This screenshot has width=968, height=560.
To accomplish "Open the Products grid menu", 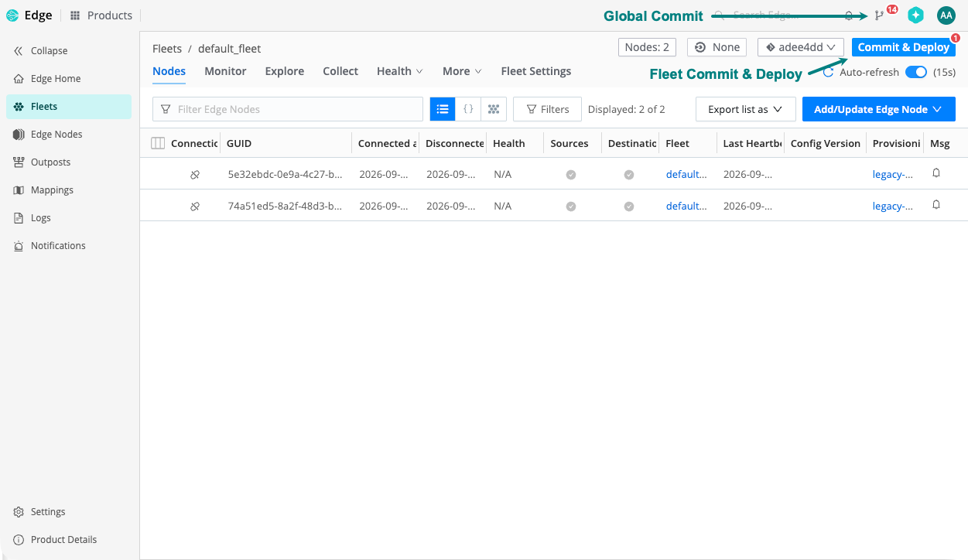I will [101, 15].
